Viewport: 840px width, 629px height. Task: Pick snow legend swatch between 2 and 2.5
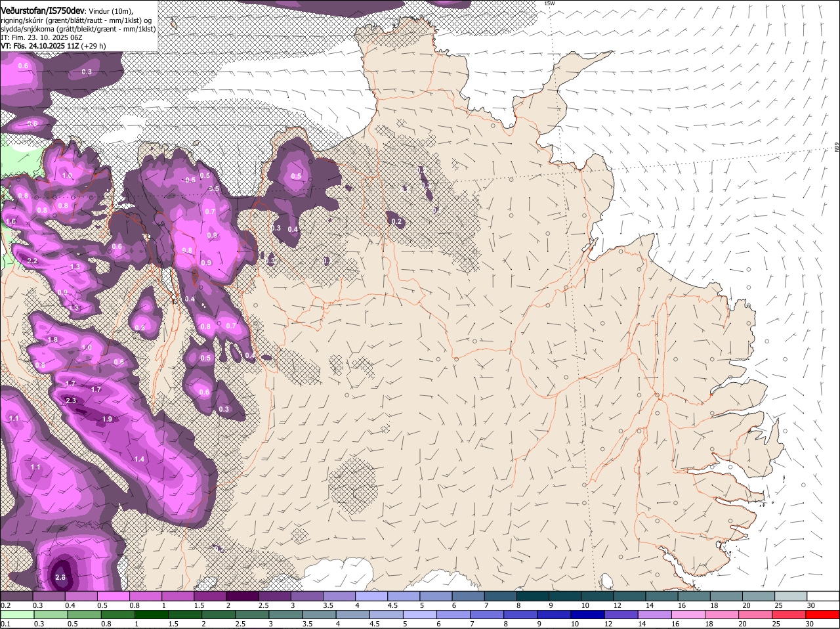(x=243, y=596)
